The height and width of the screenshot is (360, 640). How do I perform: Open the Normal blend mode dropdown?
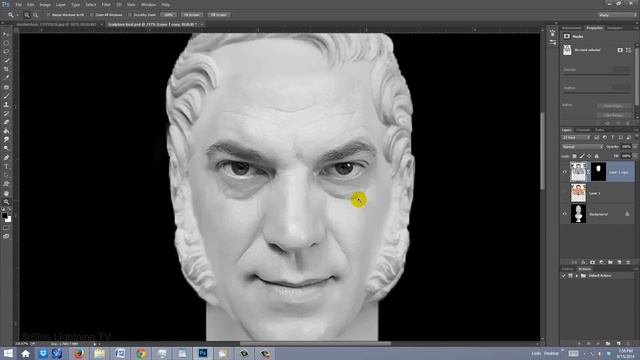coord(582,147)
